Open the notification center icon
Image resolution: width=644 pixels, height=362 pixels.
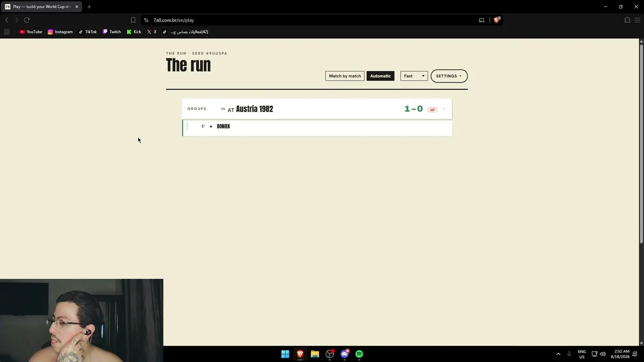[635, 354]
